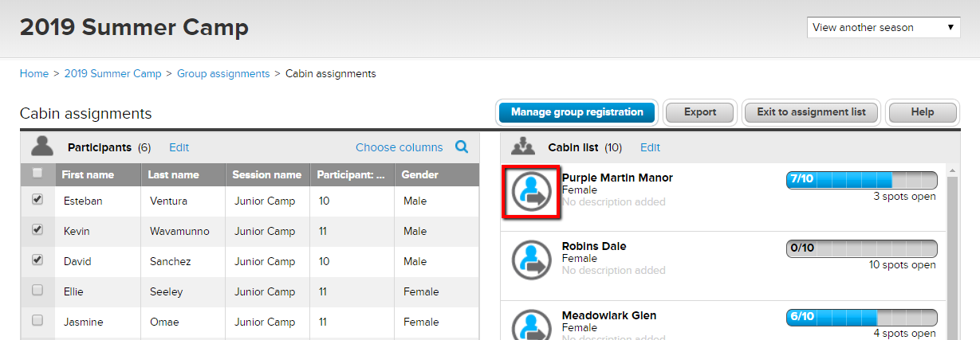Toggle the select-all participants header checkbox
980x340 pixels.
tap(37, 174)
